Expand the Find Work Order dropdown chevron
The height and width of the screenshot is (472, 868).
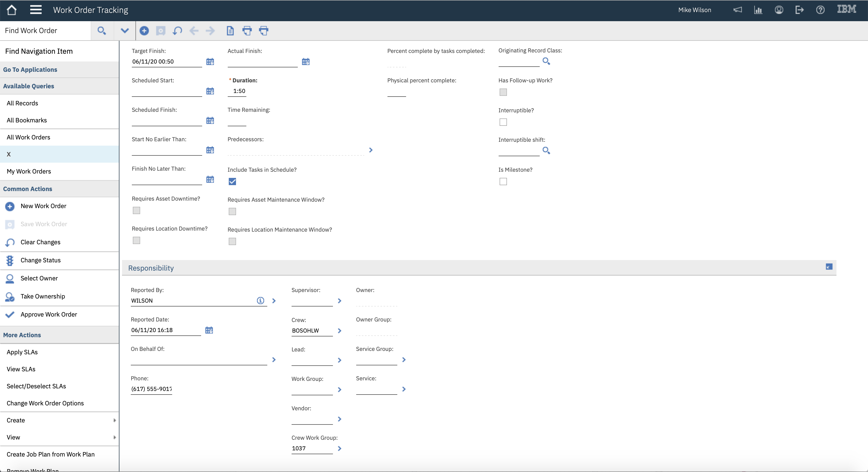pyautogui.click(x=125, y=31)
